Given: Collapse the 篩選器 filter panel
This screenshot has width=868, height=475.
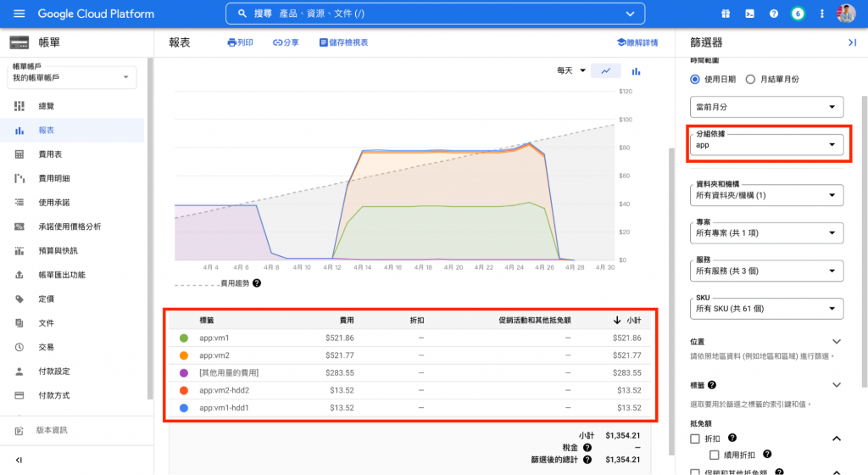Looking at the screenshot, I should click(x=853, y=42).
